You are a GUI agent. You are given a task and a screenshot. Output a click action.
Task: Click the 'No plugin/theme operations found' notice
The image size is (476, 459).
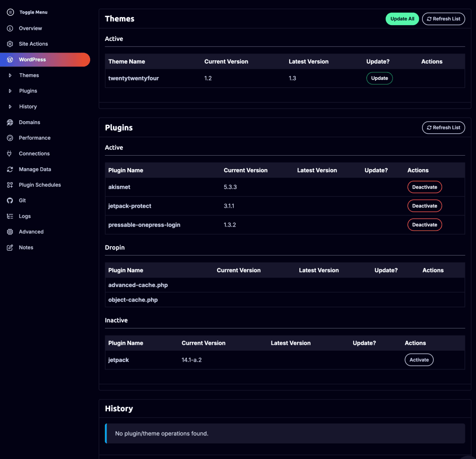pyautogui.click(x=285, y=433)
